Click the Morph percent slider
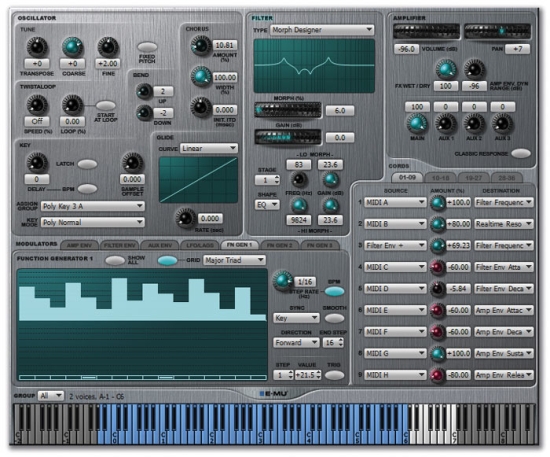 [288, 110]
